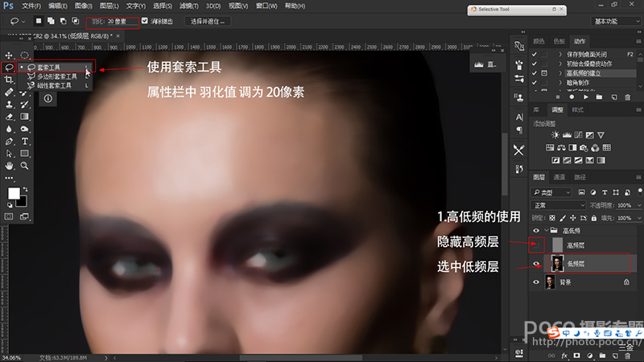Toggle checkmark for 暗角制作 action

(535, 83)
